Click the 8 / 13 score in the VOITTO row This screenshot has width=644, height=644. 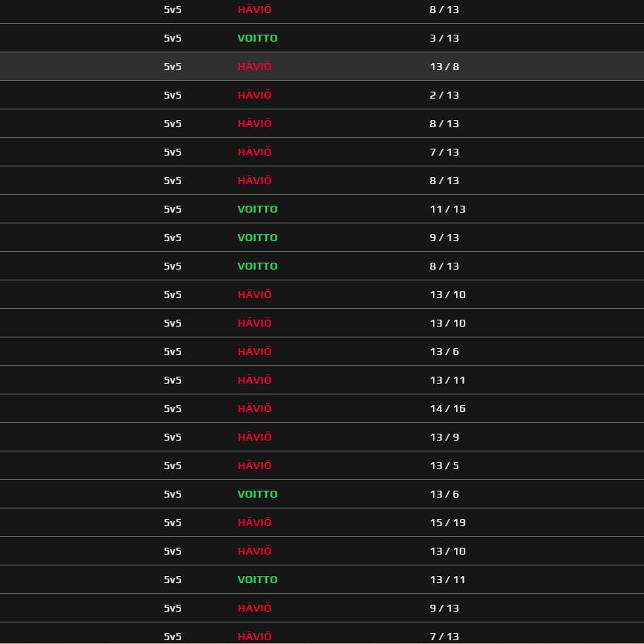(x=444, y=266)
